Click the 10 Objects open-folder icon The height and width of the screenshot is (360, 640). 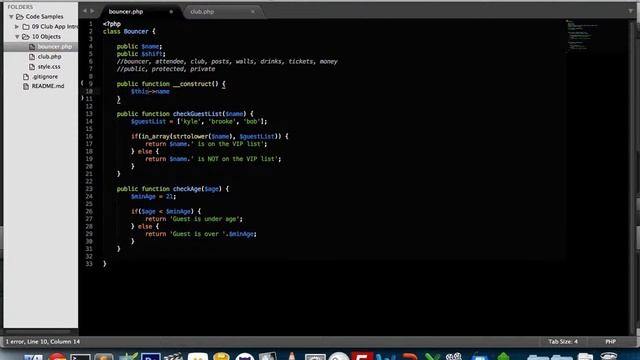pos(26,37)
